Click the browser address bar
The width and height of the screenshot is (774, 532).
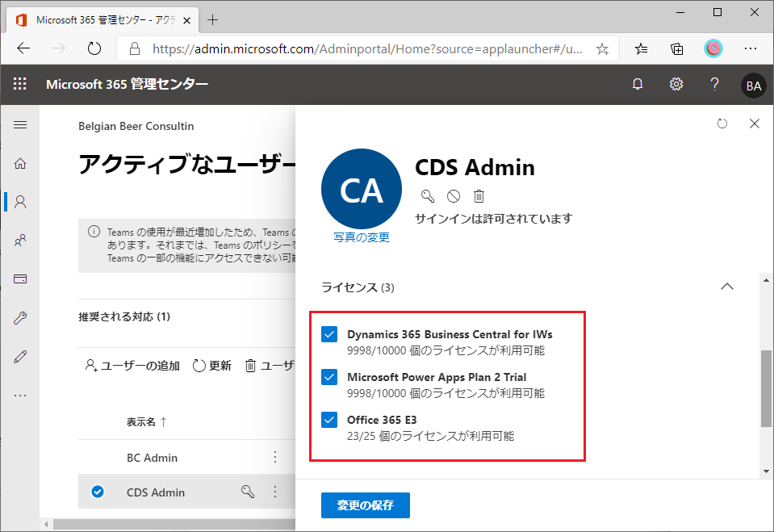(367, 48)
